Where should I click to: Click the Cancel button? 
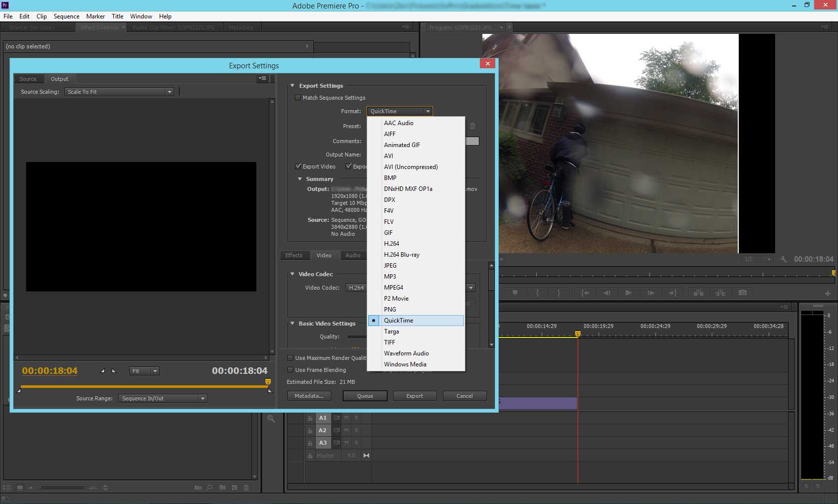464,396
